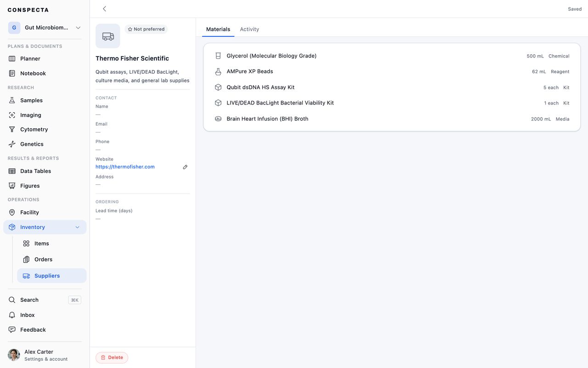Click the Feedback speech bubble icon
The height and width of the screenshot is (368, 588).
(x=12, y=330)
